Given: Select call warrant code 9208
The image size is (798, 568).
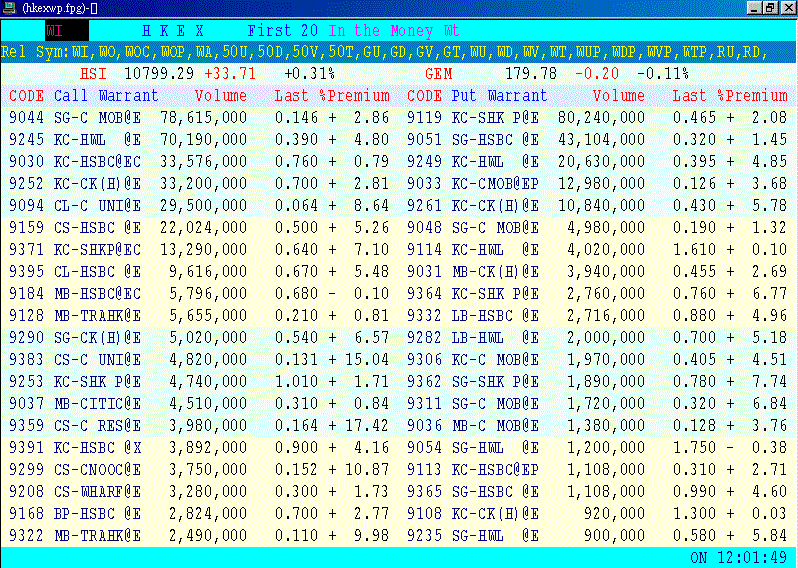Looking at the screenshot, I should [x=26, y=492].
